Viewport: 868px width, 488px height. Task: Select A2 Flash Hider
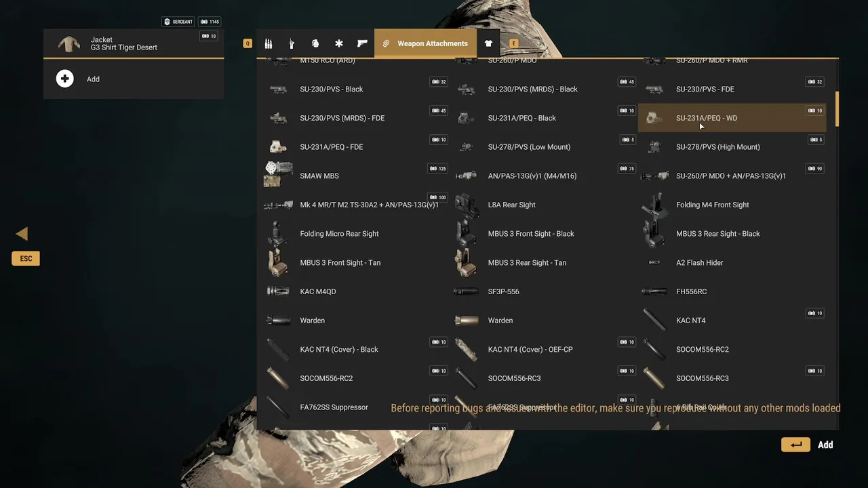pos(732,262)
